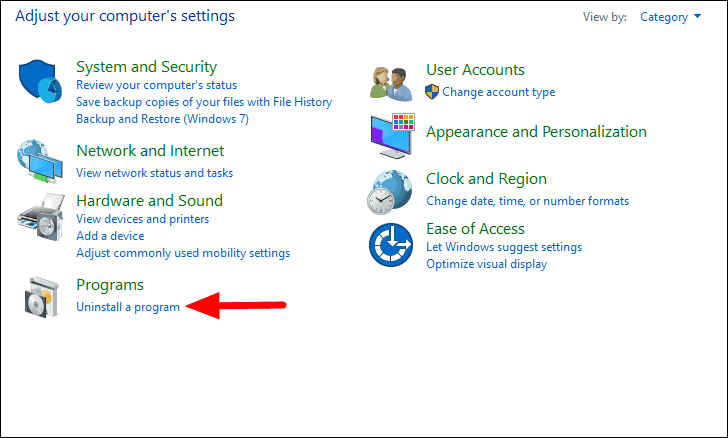
Task: Click the Programs disc box icon
Action: (42, 297)
